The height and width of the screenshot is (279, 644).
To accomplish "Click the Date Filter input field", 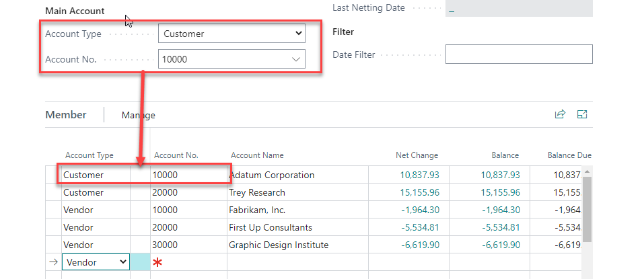I will (x=518, y=54).
